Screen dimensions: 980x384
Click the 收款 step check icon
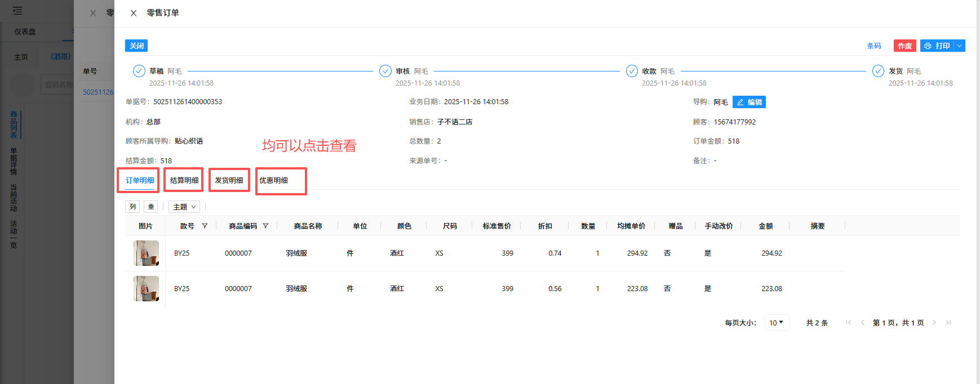[x=632, y=71]
